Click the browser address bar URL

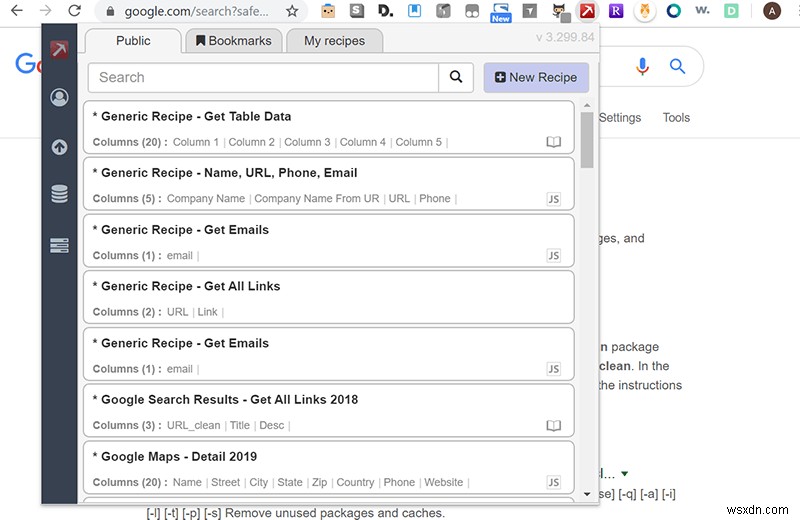click(x=196, y=11)
